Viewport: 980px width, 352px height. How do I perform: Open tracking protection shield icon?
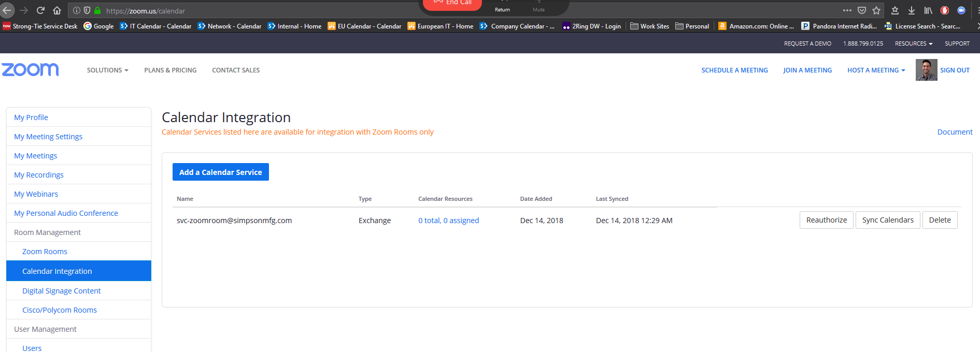tap(87, 10)
